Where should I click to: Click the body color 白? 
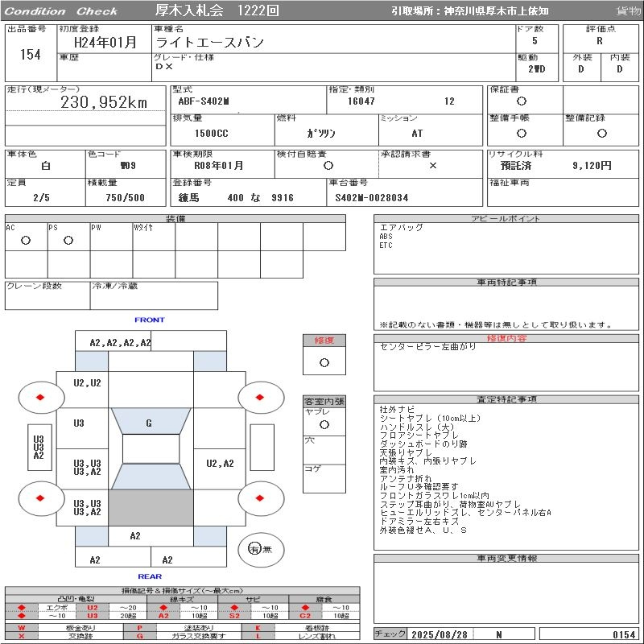point(46,166)
